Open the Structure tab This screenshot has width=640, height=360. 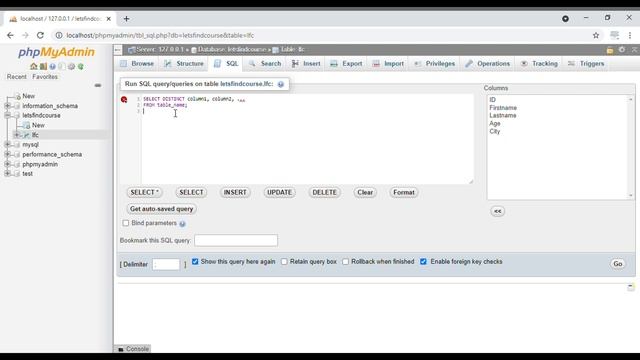coord(184,64)
